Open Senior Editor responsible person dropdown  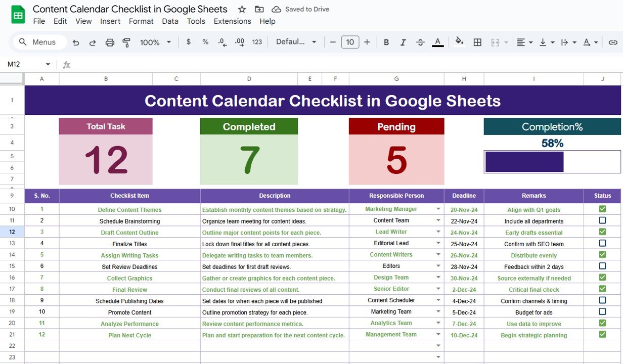click(x=438, y=289)
